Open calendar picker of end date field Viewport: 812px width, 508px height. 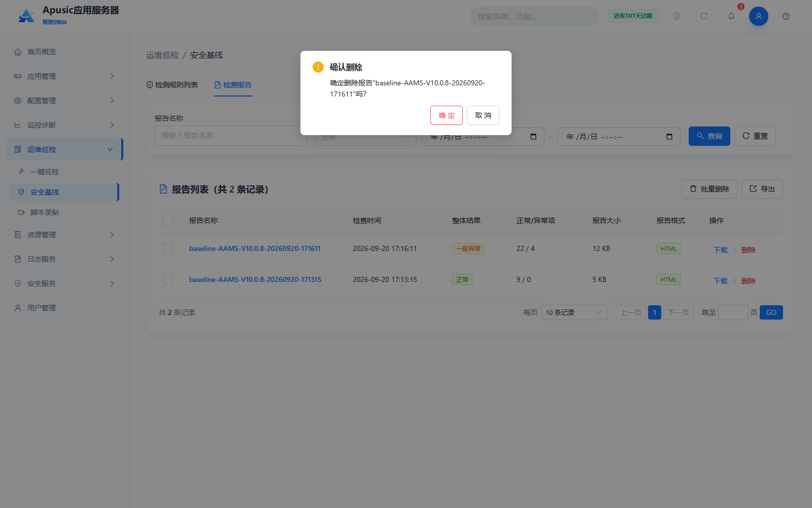(x=669, y=137)
